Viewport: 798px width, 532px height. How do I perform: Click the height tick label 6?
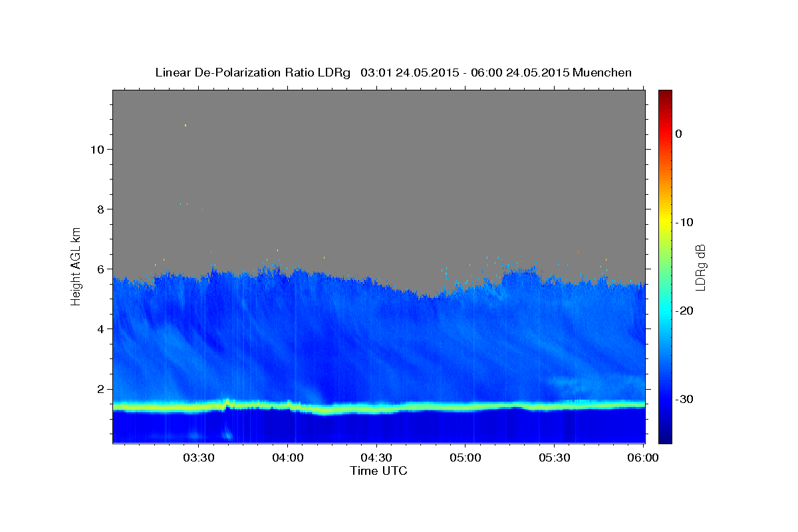click(101, 269)
